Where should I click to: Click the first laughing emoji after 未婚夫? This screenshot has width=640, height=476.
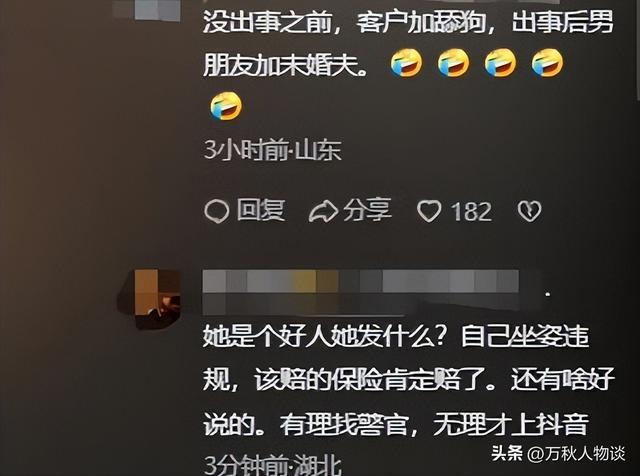406,62
